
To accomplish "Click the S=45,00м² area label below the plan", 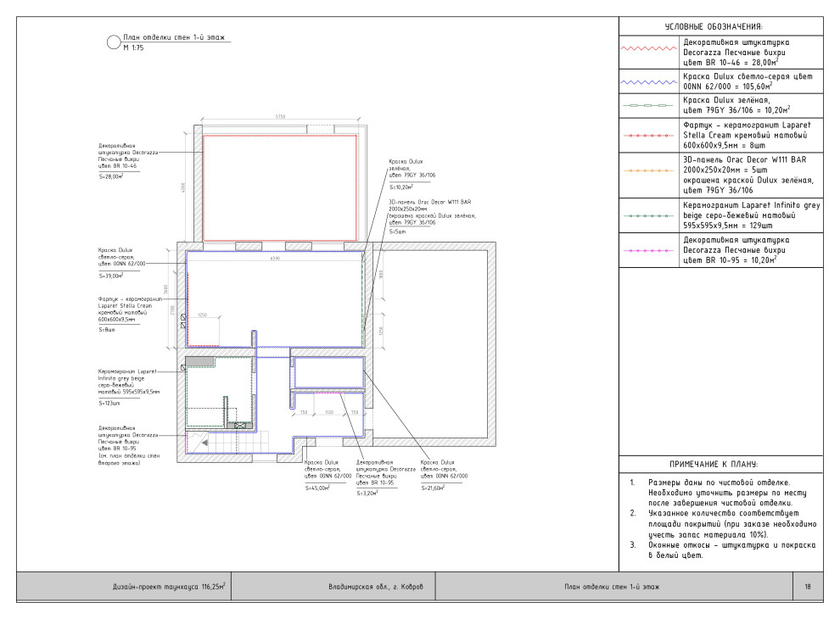I will [316, 488].
